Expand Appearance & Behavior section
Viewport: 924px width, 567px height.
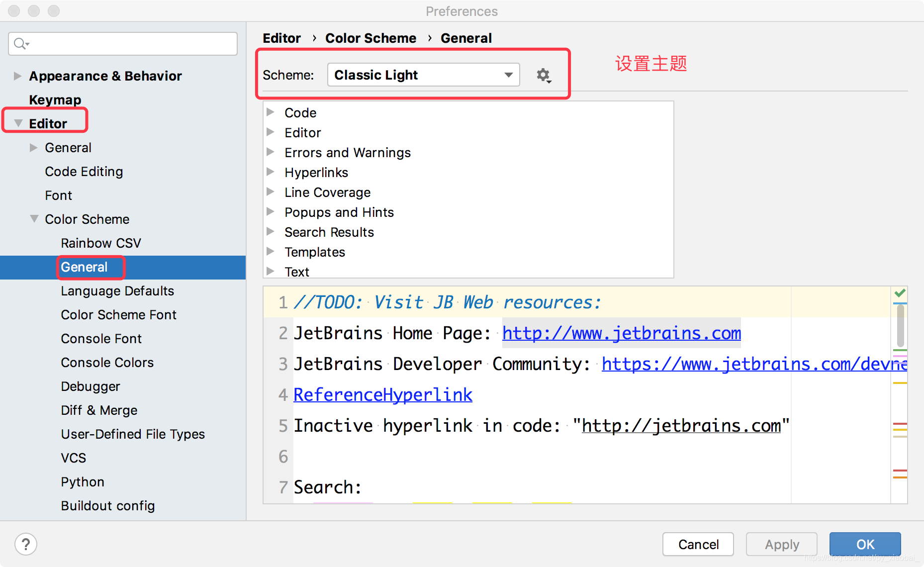point(17,76)
